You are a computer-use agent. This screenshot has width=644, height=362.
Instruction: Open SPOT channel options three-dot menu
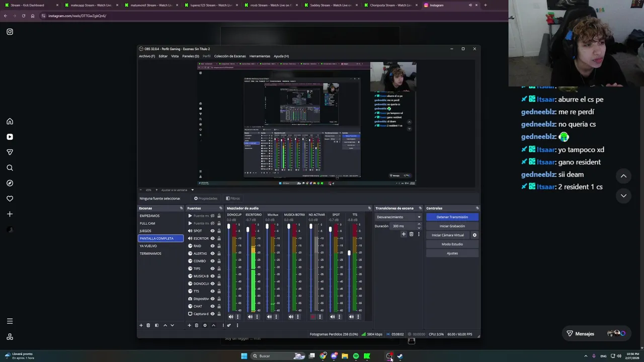(x=339, y=317)
